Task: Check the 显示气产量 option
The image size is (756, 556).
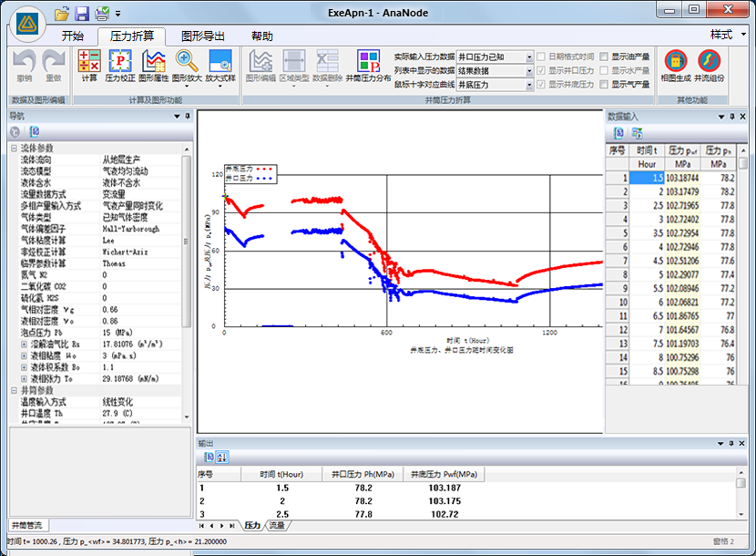Action: [604, 85]
